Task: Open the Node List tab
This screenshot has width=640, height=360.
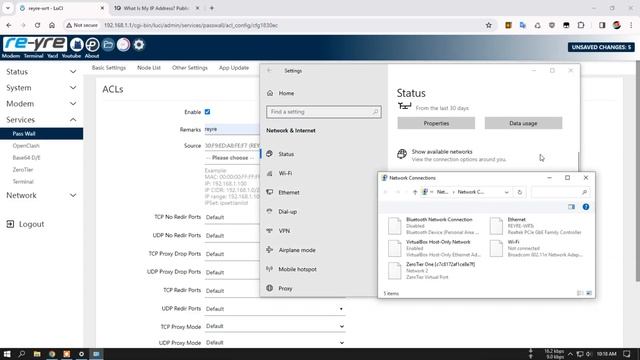Action: coord(149,68)
